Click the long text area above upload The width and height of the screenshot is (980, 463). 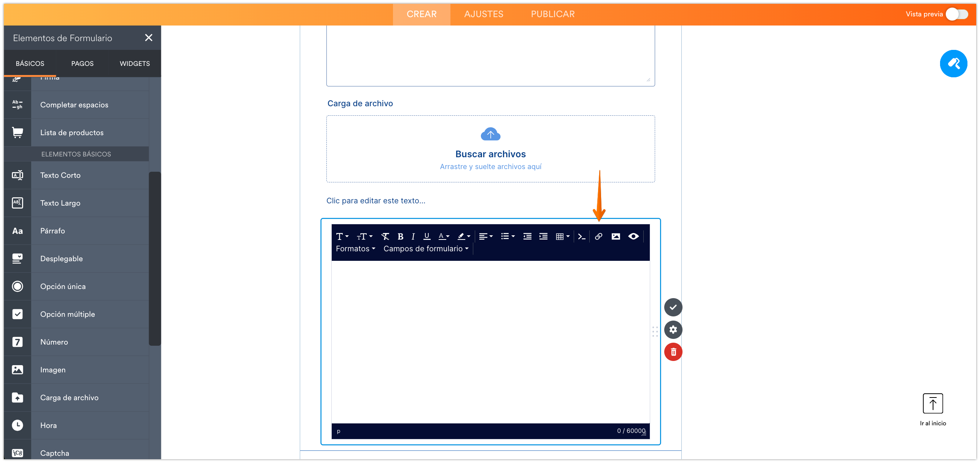(490, 56)
